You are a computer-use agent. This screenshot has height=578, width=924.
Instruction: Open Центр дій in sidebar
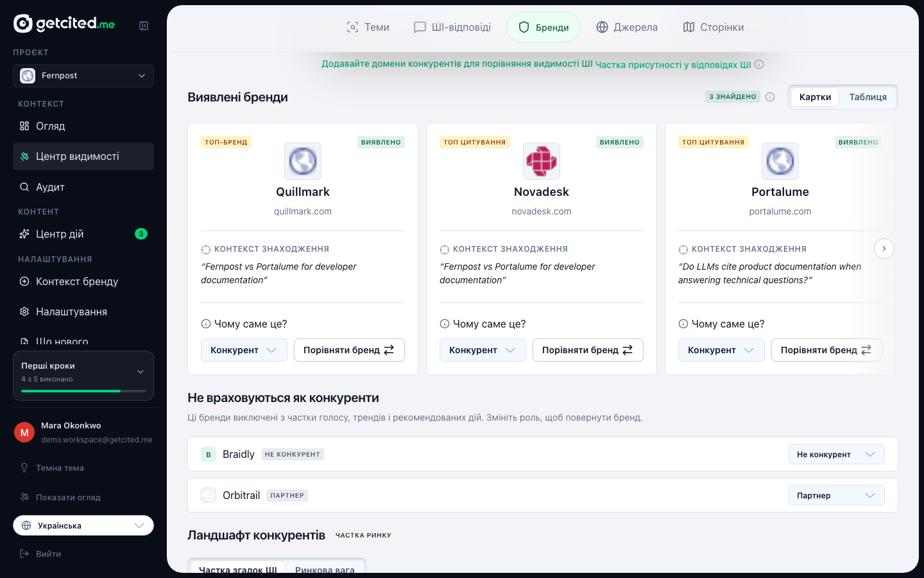click(83, 234)
